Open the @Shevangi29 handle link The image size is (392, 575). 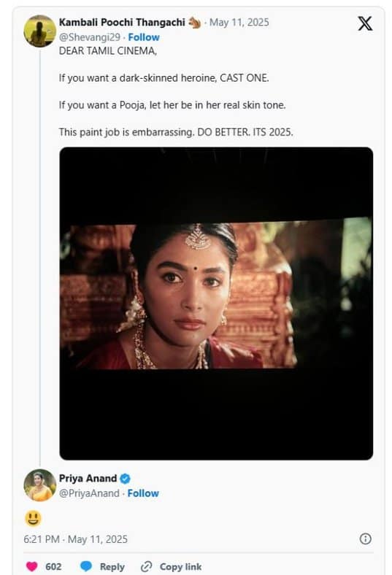click(90, 37)
